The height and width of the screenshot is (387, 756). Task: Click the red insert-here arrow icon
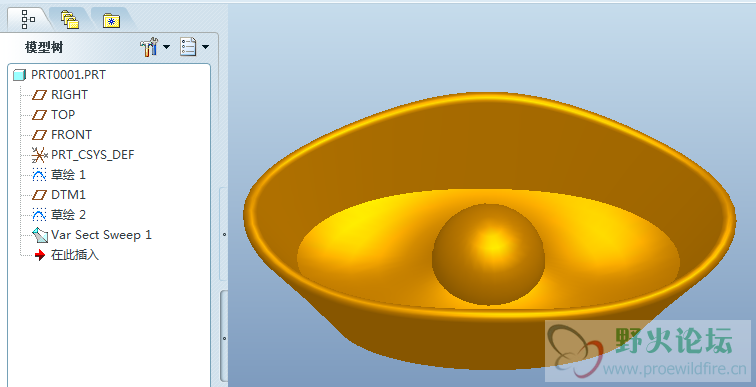pyautogui.click(x=40, y=255)
